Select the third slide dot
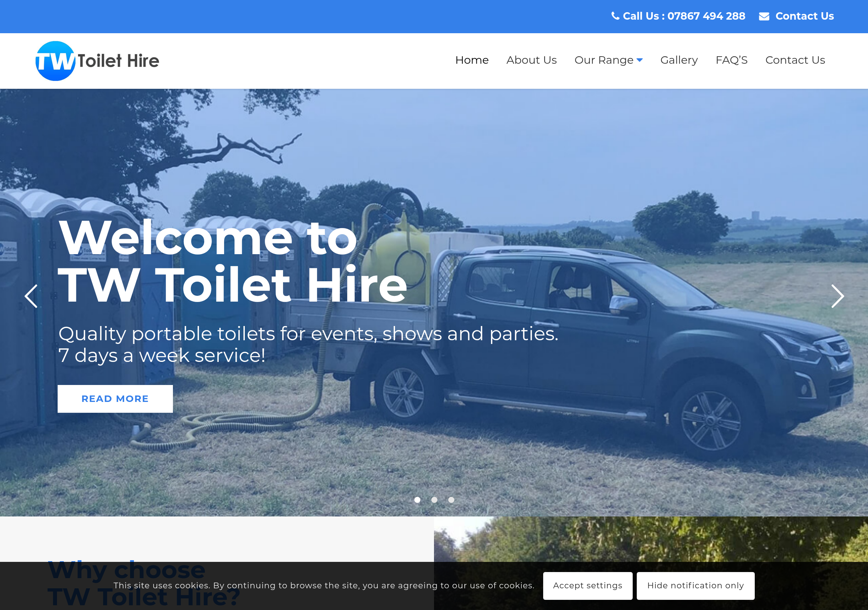The height and width of the screenshot is (610, 868). (451, 500)
